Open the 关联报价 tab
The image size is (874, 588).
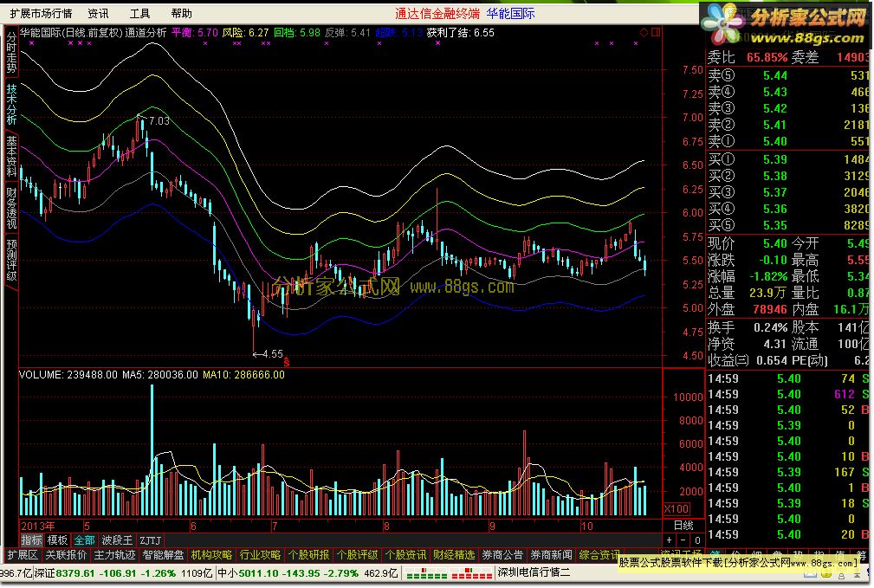[66, 555]
